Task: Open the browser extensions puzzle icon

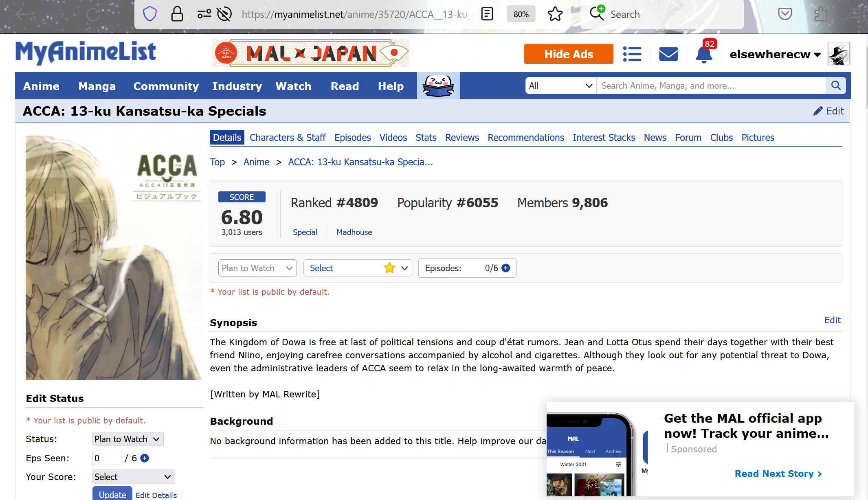Action: coord(821,14)
